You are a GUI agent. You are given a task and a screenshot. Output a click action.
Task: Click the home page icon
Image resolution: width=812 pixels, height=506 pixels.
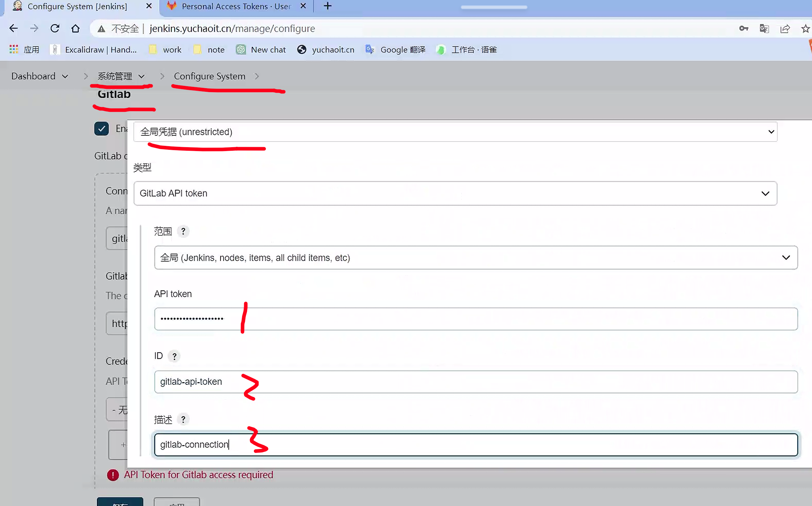[76, 29]
